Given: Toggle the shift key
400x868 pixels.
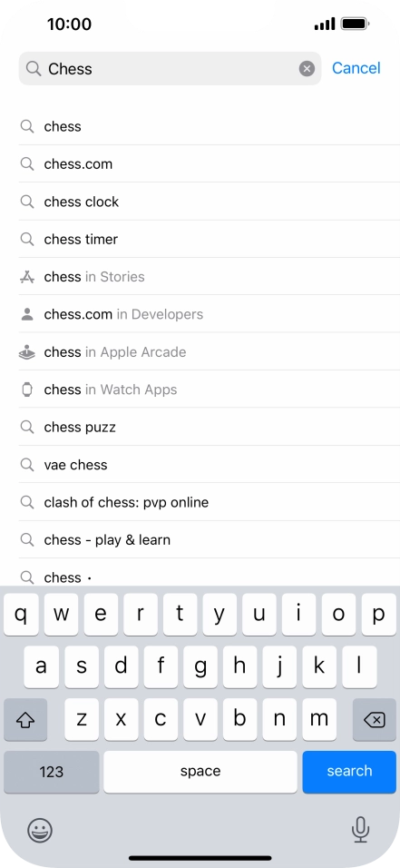Looking at the screenshot, I should tap(25, 720).
